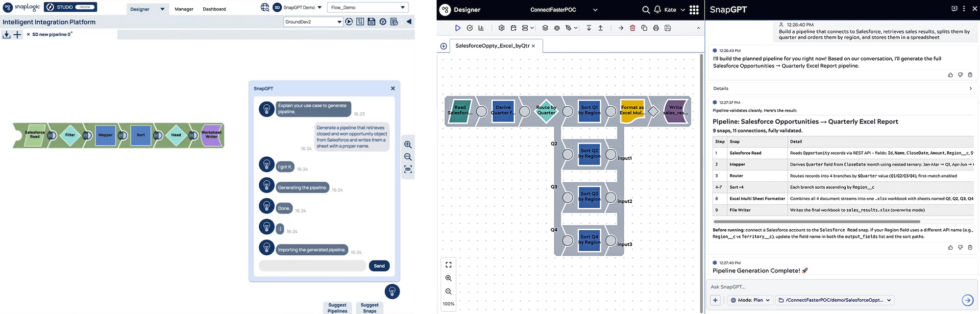
Task: Click the save disk icon in old Studio toolbar
Action: [x=371, y=22]
